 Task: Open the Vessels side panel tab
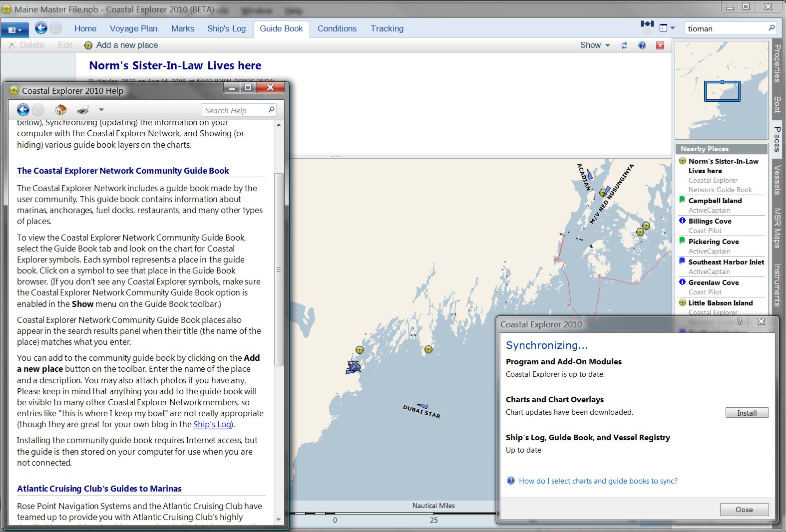coord(777,180)
